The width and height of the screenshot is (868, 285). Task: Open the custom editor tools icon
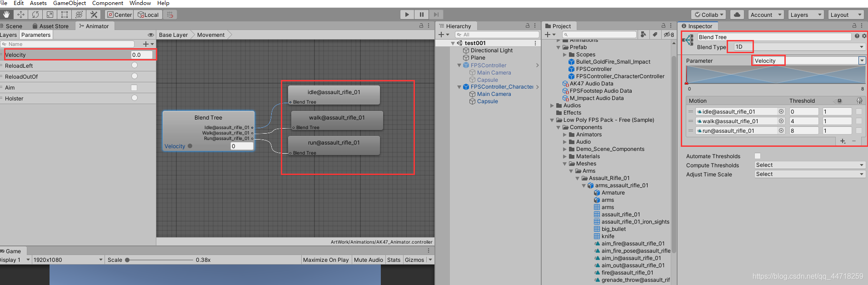94,15
